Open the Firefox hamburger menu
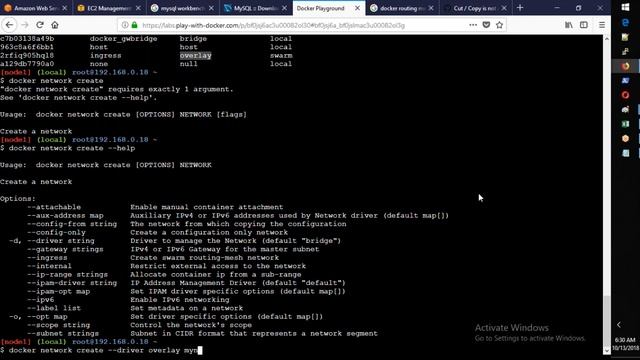 coord(602,25)
